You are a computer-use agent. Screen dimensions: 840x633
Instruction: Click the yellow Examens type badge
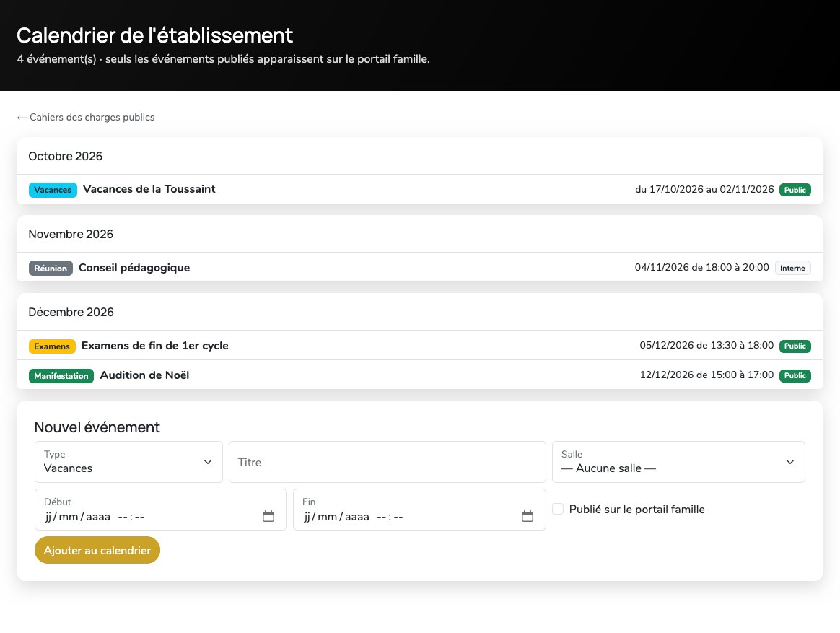(52, 346)
